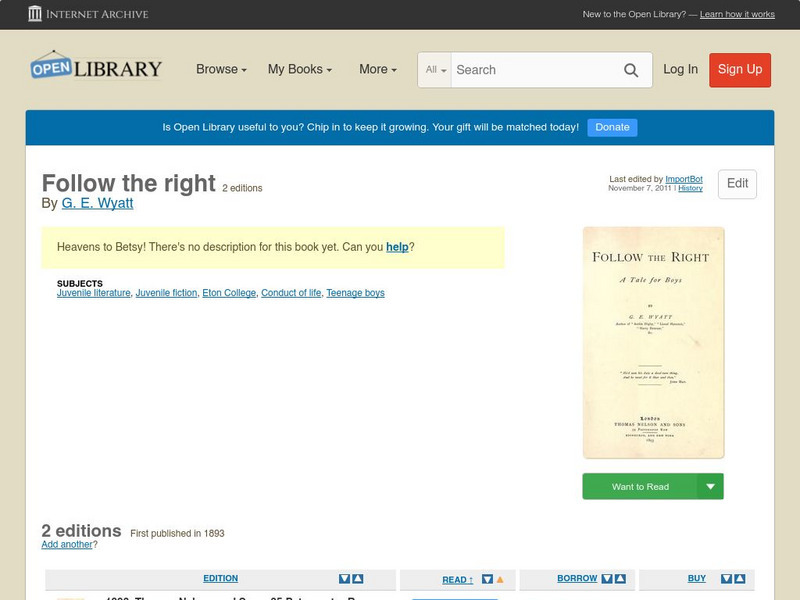Click the Edit button

click(x=736, y=184)
